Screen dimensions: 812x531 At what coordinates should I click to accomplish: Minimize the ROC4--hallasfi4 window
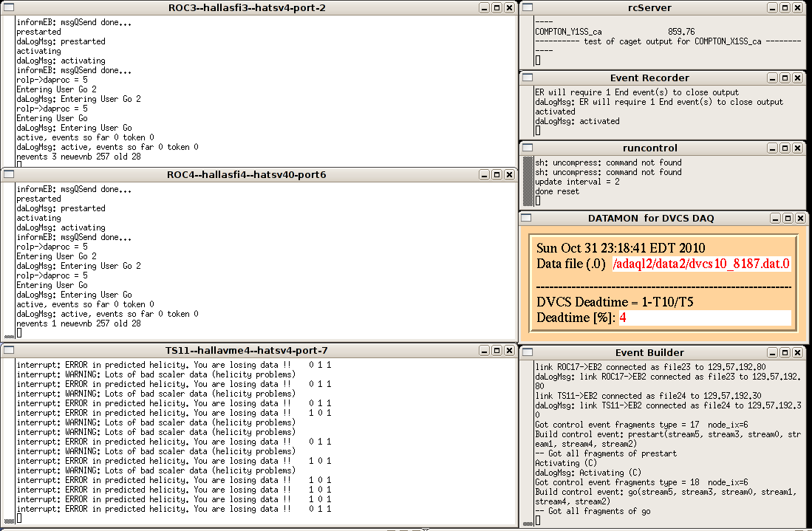pos(484,174)
